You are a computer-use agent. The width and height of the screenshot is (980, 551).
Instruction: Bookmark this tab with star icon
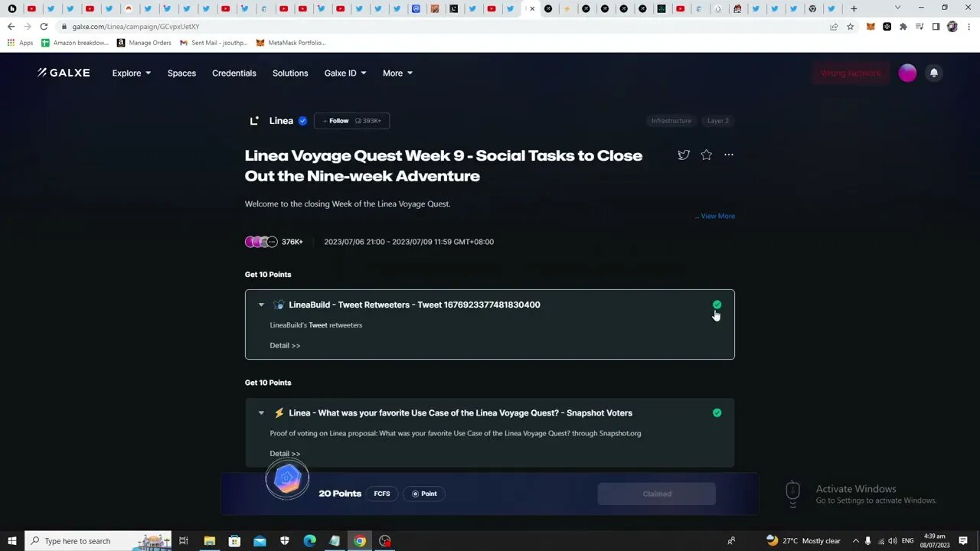coord(850,26)
